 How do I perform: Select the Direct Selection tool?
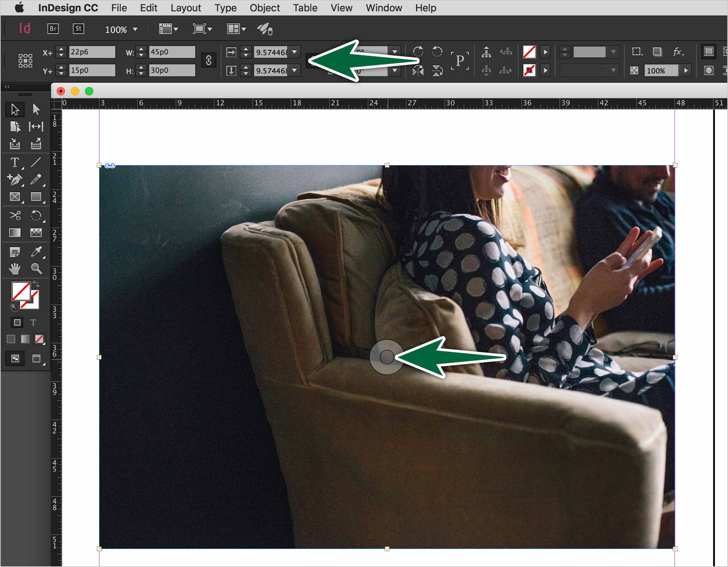[x=36, y=109]
